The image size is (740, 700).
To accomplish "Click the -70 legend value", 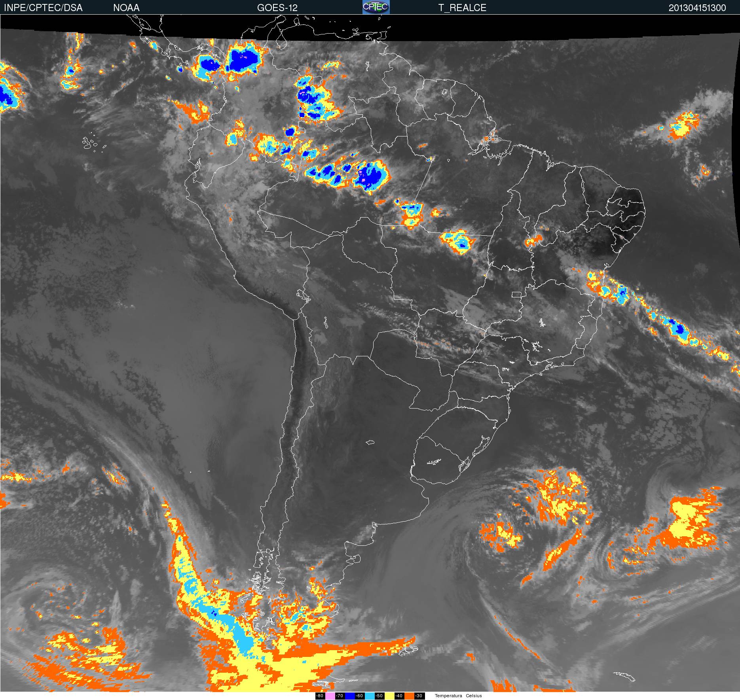I will tap(340, 696).
